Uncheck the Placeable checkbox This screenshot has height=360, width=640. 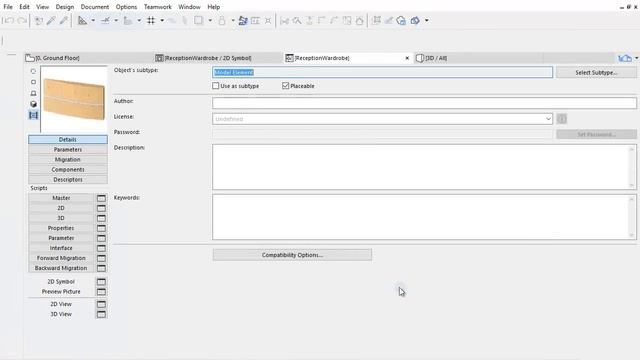pyautogui.click(x=285, y=86)
